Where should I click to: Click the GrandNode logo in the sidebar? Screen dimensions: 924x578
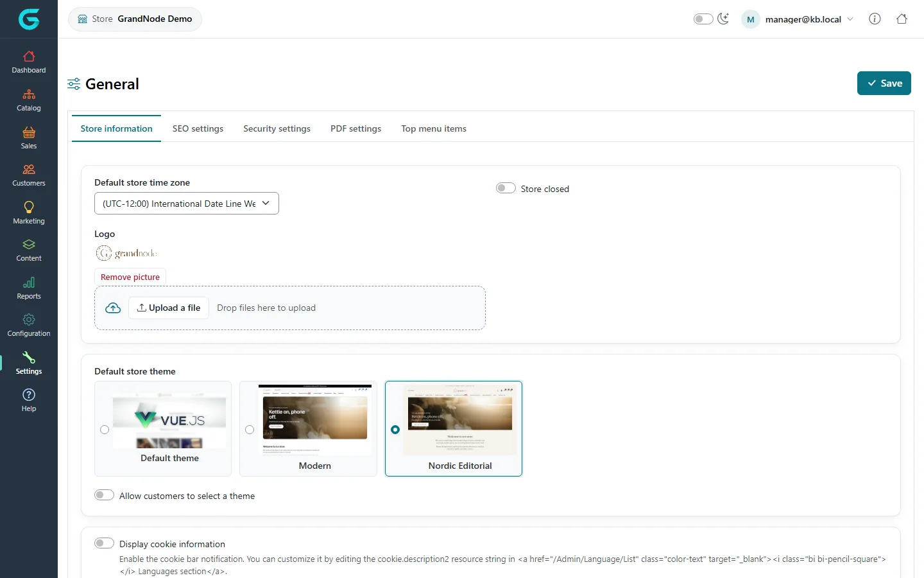point(29,19)
